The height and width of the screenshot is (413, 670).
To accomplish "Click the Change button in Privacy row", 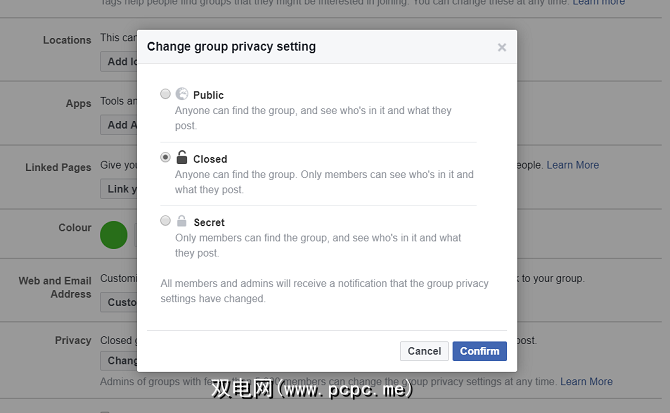I will [x=120, y=361].
